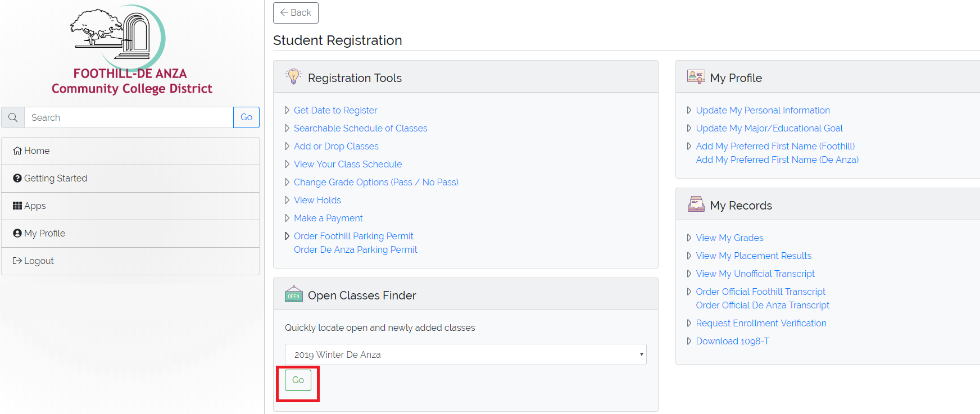Click the question mark icon beside Getting Started
Image resolution: width=980 pixels, height=414 pixels.
coord(17,178)
